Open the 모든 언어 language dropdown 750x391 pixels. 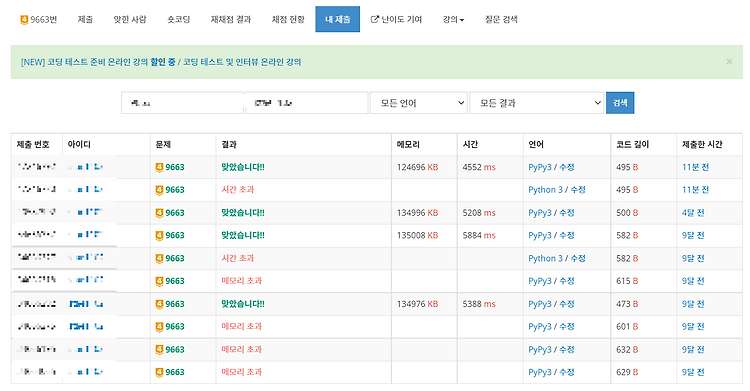tap(419, 103)
